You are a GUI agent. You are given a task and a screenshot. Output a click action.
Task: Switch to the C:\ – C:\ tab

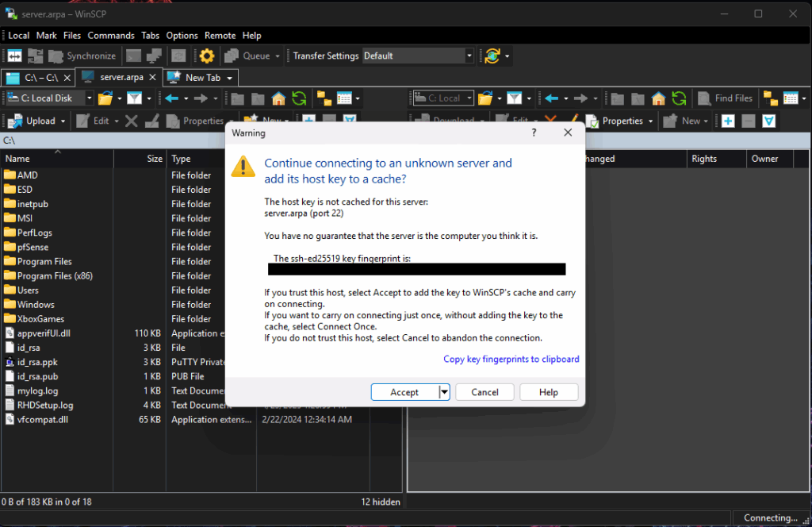click(x=38, y=78)
